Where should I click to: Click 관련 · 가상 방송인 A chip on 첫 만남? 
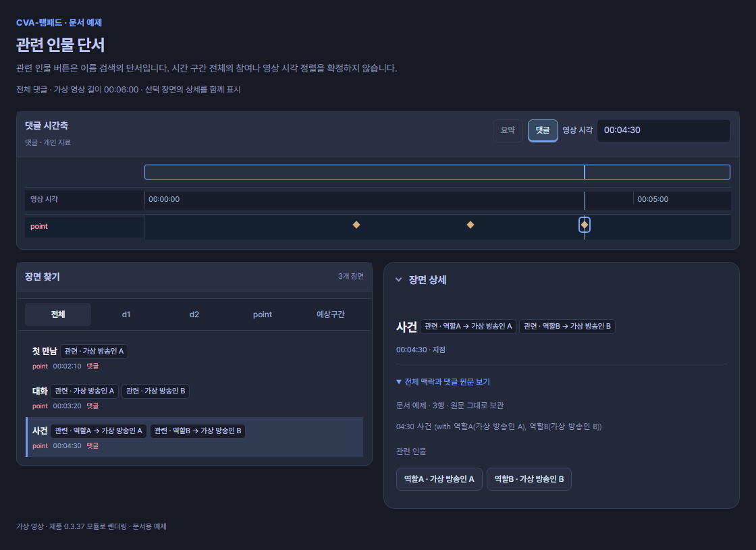(x=94, y=351)
